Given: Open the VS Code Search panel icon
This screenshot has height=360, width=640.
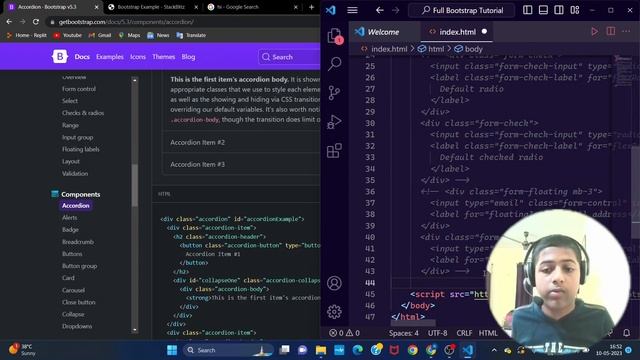Looking at the screenshot, I should [335, 64].
